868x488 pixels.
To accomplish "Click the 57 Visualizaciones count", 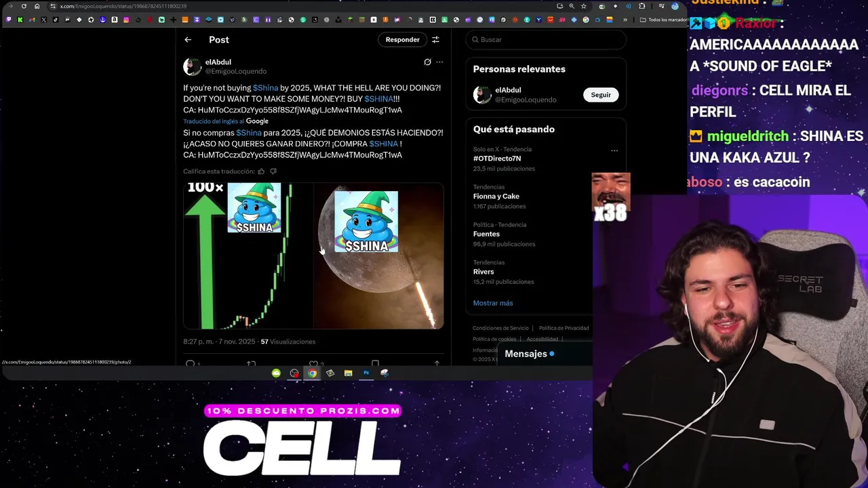I will 288,342.
